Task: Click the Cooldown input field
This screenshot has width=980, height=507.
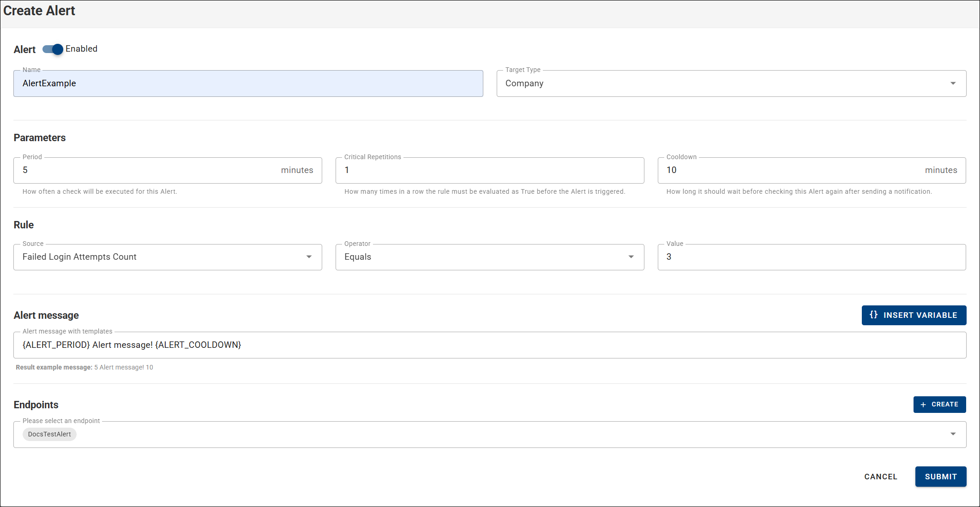Action: pyautogui.click(x=812, y=170)
